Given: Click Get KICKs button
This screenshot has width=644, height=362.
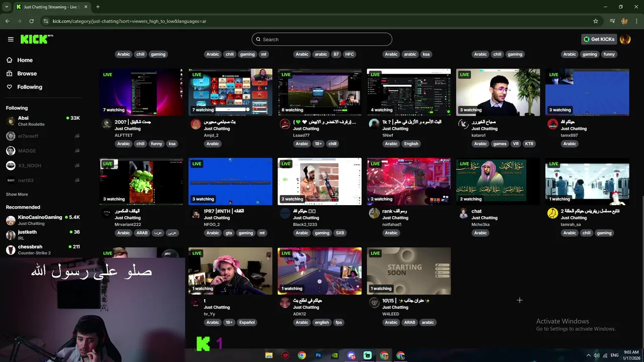Looking at the screenshot, I should (x=599, y=39).
